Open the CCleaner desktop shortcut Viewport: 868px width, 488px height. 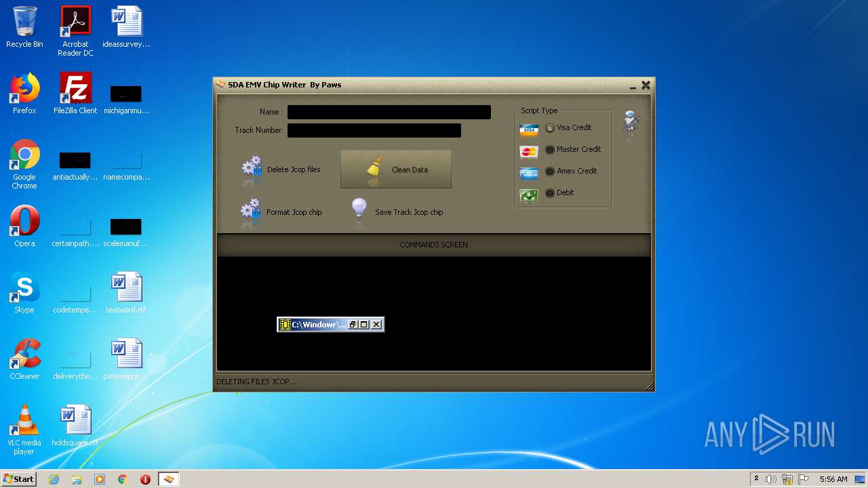point(24,359)
